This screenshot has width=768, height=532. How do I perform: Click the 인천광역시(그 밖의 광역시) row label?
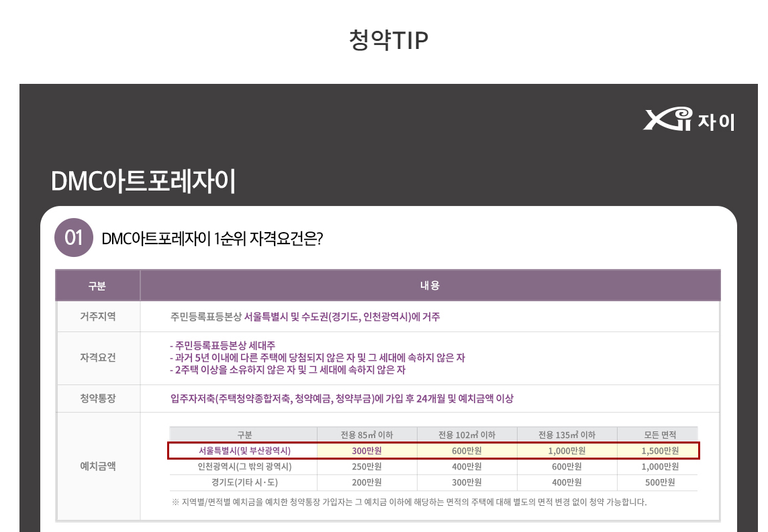[x=244, y=466]
